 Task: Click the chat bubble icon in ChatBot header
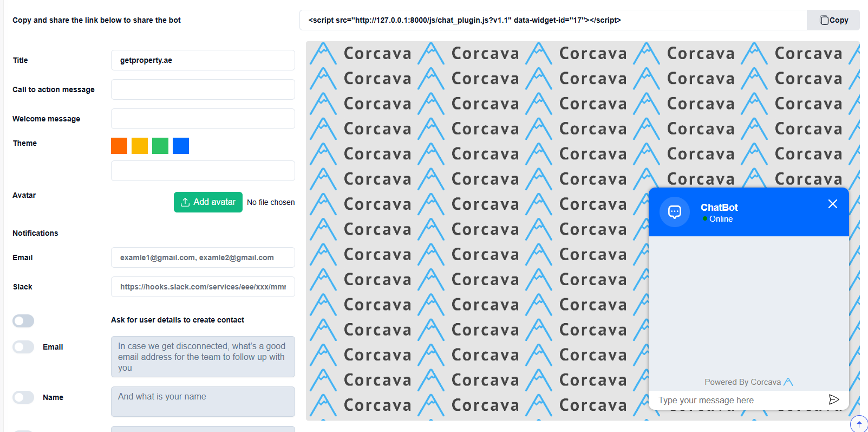[x=674, y=212]
